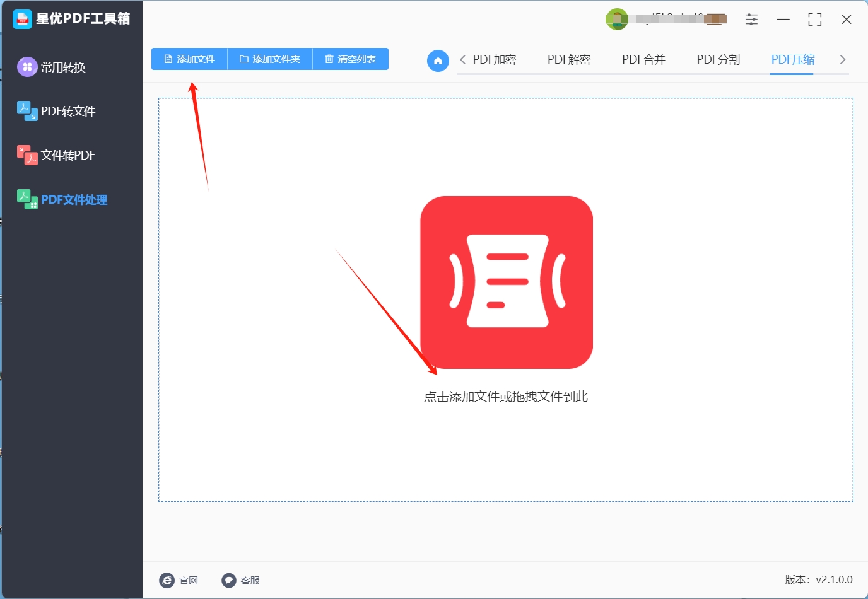Viewport: 868px width, 599px height.
Task: Click the 添加文件夹 button
Action: [270, 59]
